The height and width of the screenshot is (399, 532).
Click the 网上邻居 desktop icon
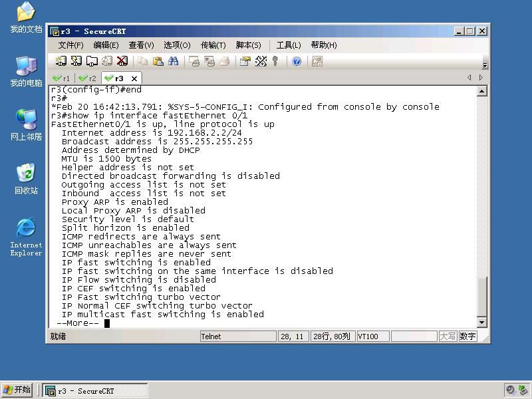click(26, 125)
